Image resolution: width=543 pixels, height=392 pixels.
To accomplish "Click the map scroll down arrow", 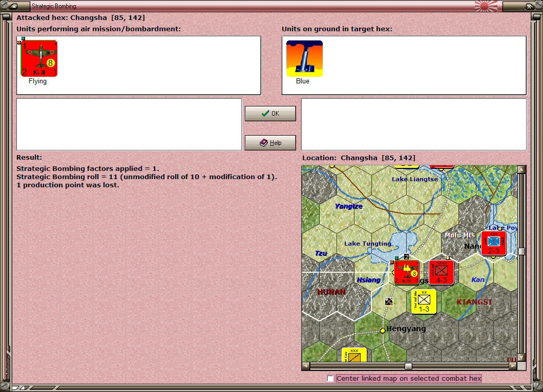I will (x=521, y=357).
